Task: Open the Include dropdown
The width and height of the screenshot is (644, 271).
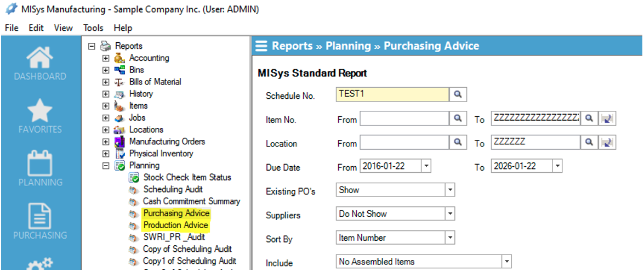Action: coord(507,262)
